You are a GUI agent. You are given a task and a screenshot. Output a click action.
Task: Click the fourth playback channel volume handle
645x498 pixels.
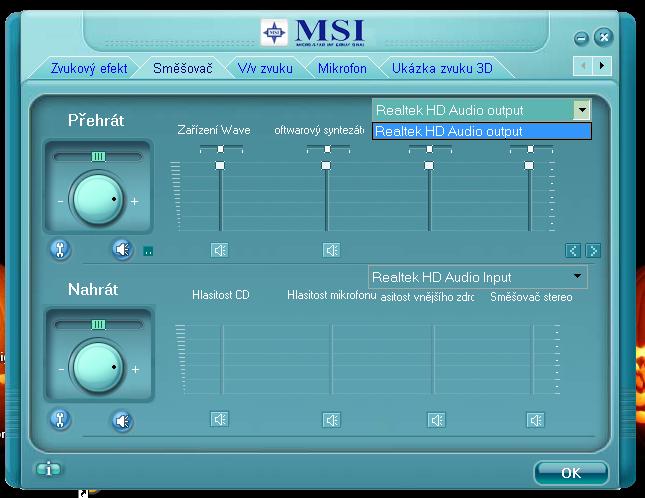pos(529,165)
